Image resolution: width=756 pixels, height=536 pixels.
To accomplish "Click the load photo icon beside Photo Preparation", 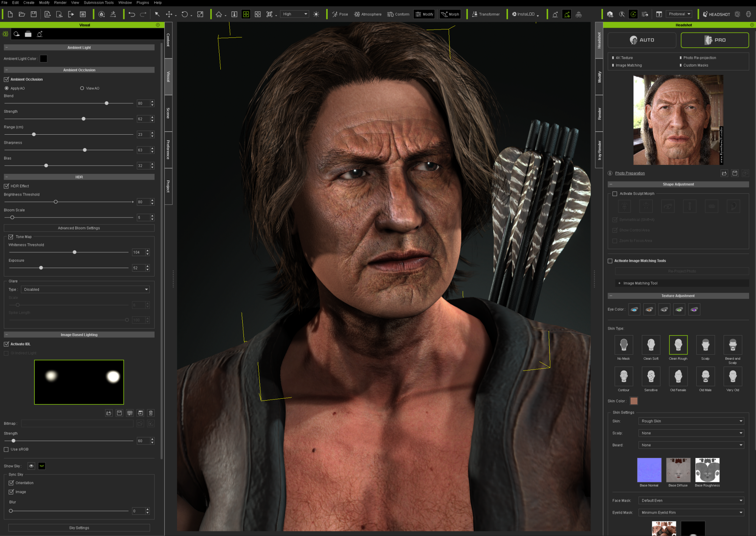I will point(724,173).
